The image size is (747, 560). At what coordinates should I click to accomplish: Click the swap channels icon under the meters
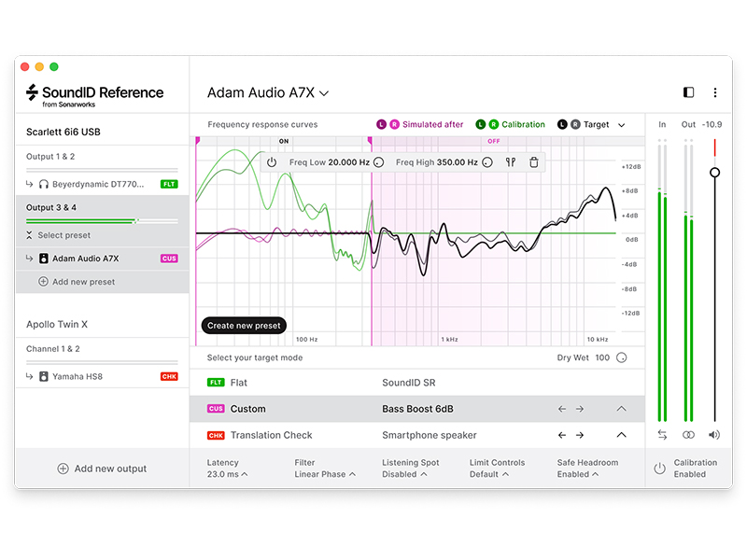tap(662, 435)
